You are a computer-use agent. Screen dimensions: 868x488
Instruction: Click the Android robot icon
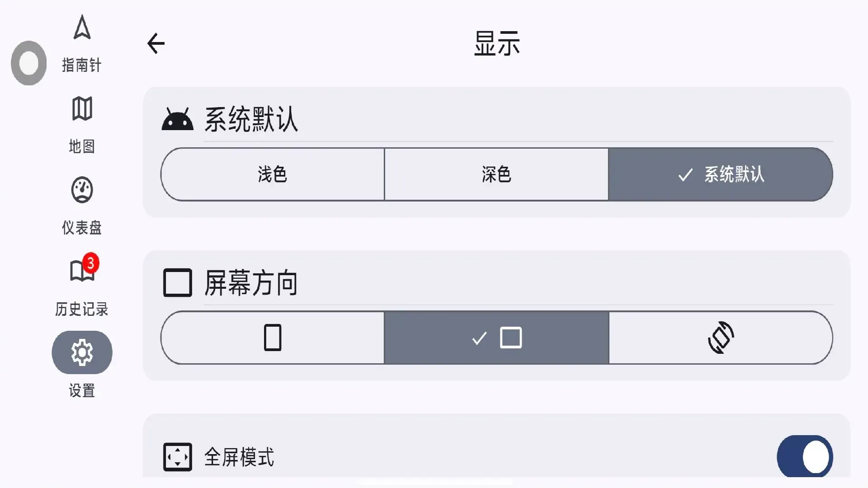point(177,120)
